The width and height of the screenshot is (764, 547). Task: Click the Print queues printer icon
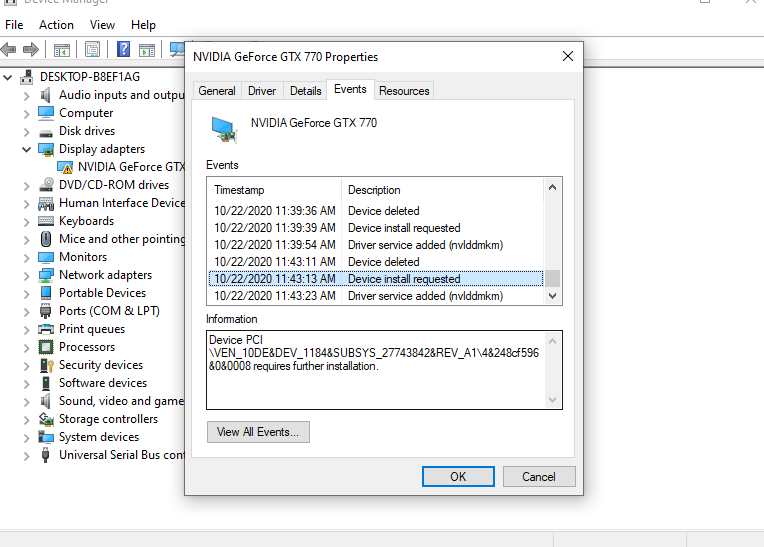pyautogui.click(x=46, y=329)
